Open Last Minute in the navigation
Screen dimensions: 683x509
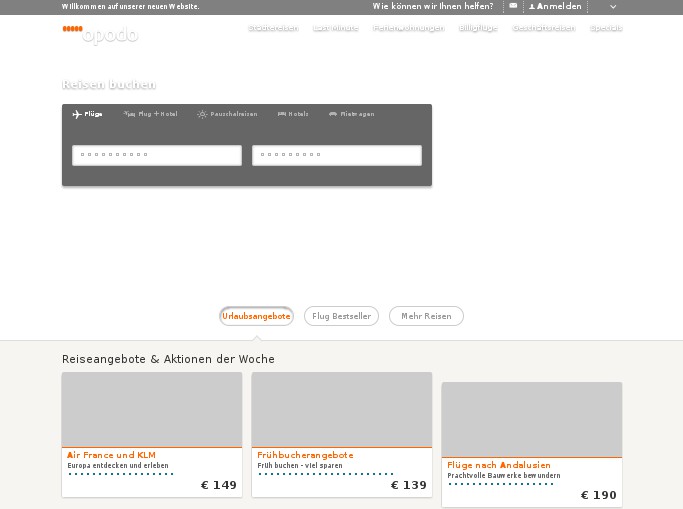tap(335, 28)
